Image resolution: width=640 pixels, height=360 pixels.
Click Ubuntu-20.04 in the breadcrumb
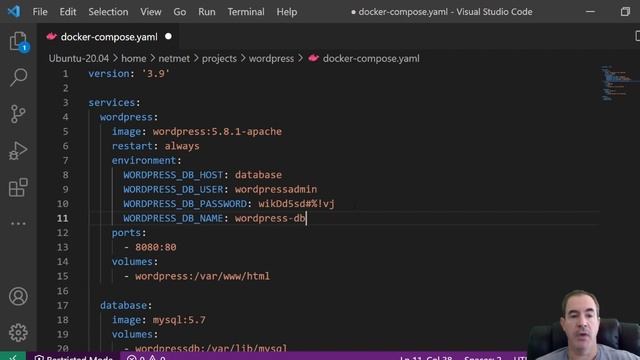click(x=79, y=58)
